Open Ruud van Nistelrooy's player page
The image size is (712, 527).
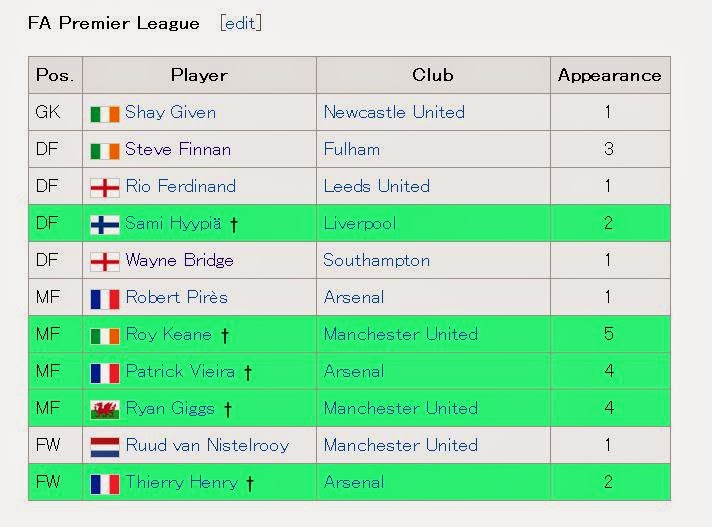click(207, 445)
